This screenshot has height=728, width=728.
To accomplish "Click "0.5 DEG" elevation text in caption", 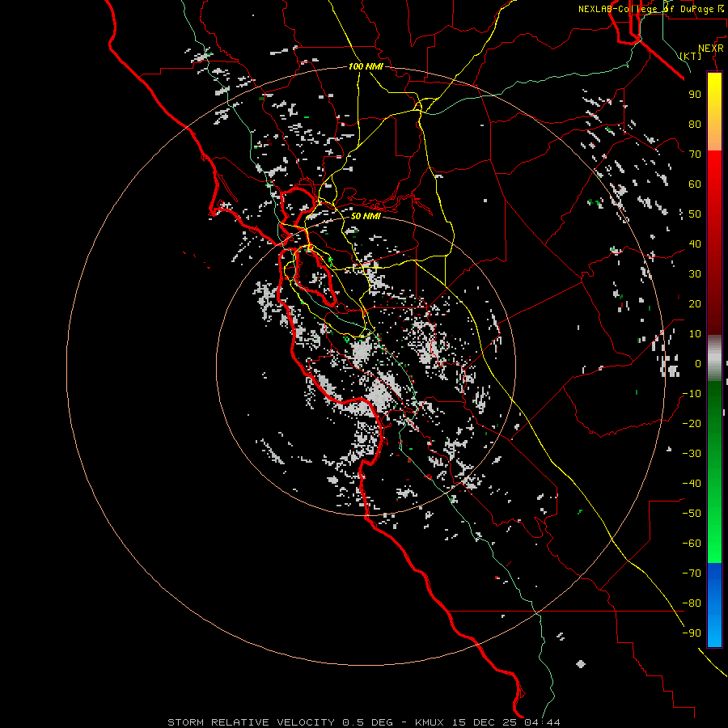I will pos(367,722).
